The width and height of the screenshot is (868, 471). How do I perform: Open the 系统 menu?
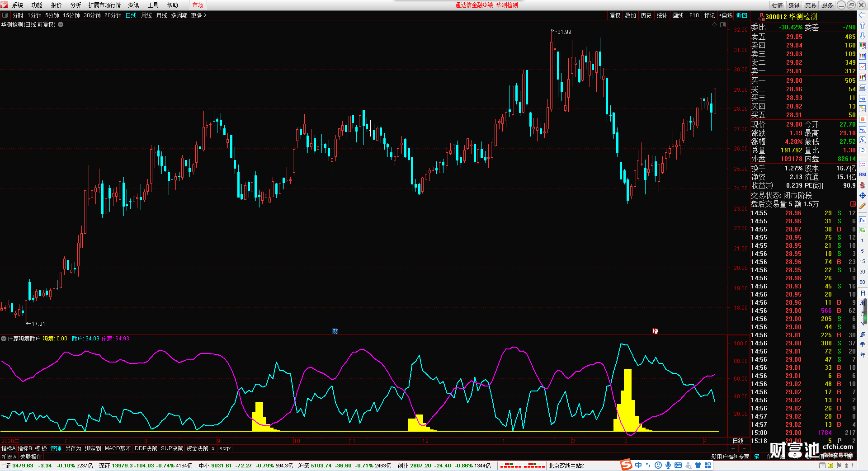(18, 5)
